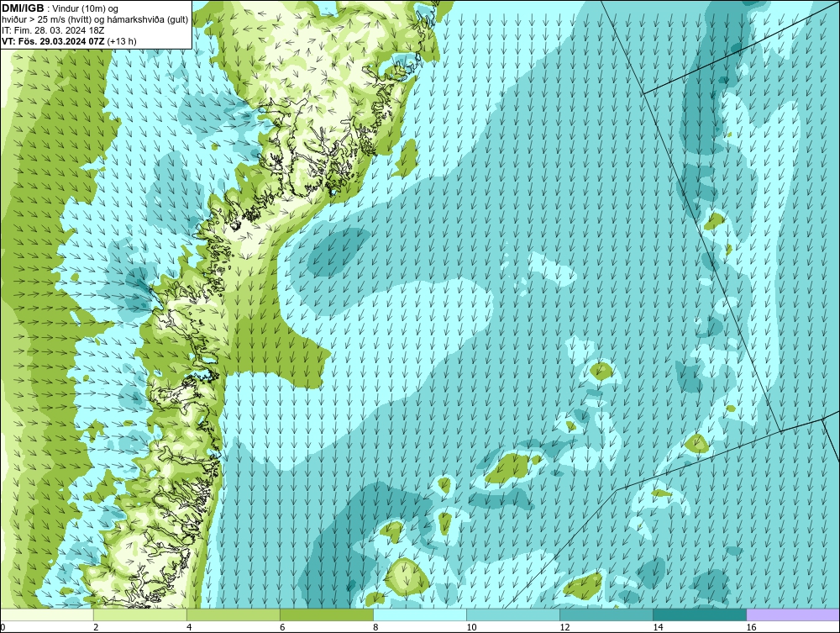
Task: Click the legend scale value "10"
Action: pyautogui.click(x=471, y=627)
